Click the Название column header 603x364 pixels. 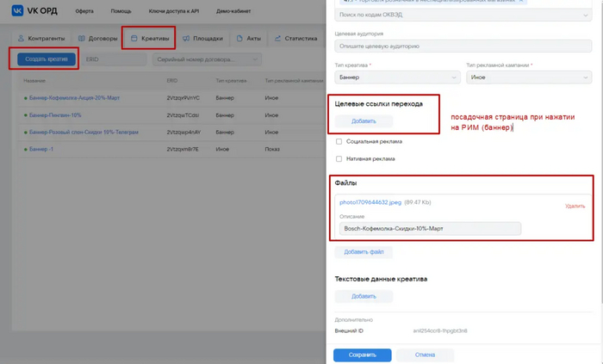(34, 81)
